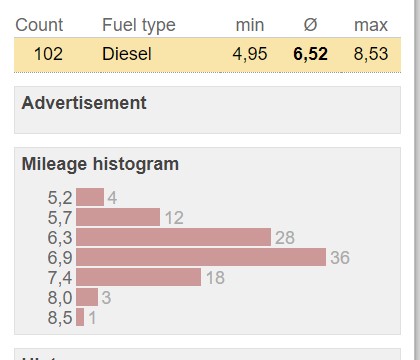
Task: Click the Fuel type column header
Action: 139,26
